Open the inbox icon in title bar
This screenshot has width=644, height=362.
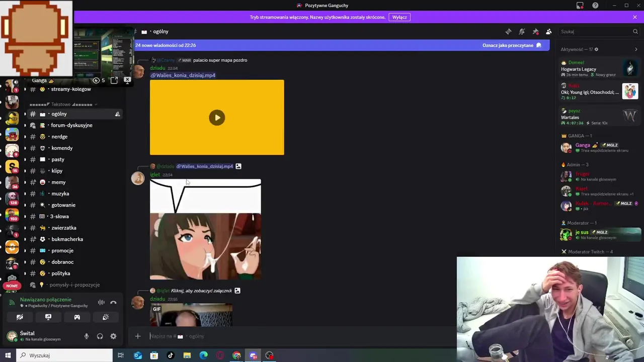click(580, 6)
